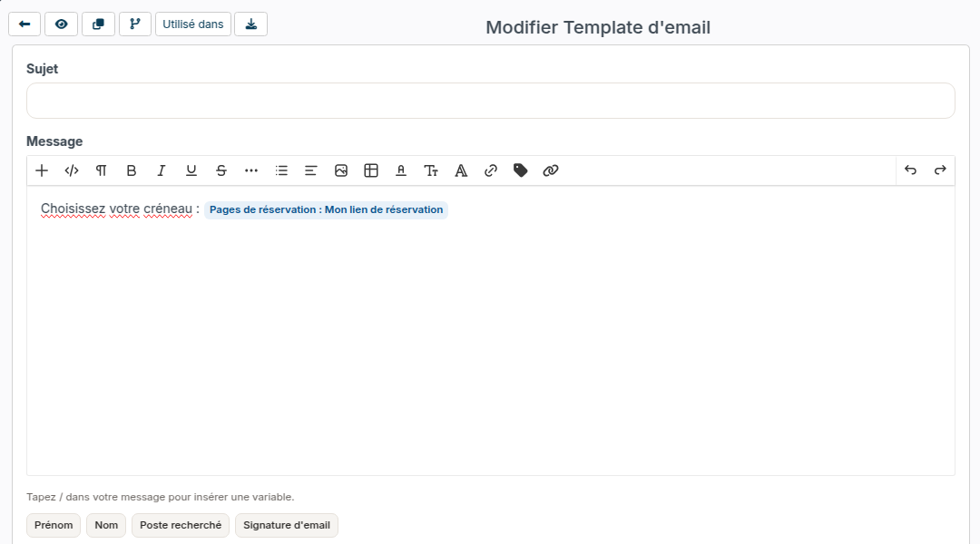Click the tag variable icon
The image size is (980, 544).
tap(521, 170)
